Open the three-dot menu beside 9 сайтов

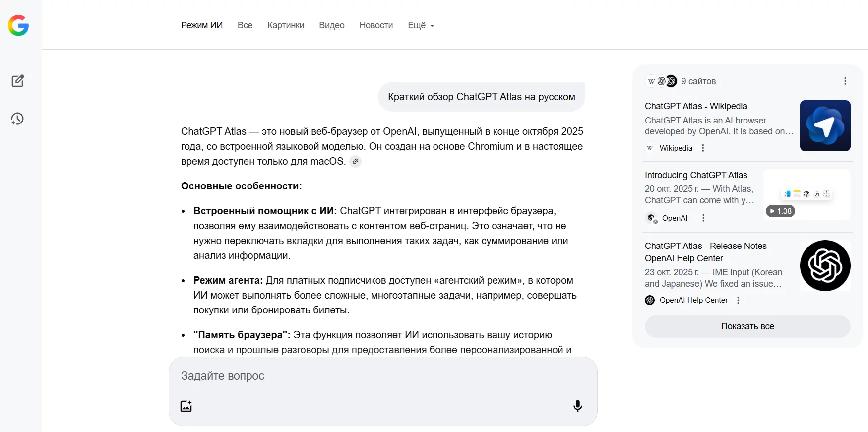845,81
